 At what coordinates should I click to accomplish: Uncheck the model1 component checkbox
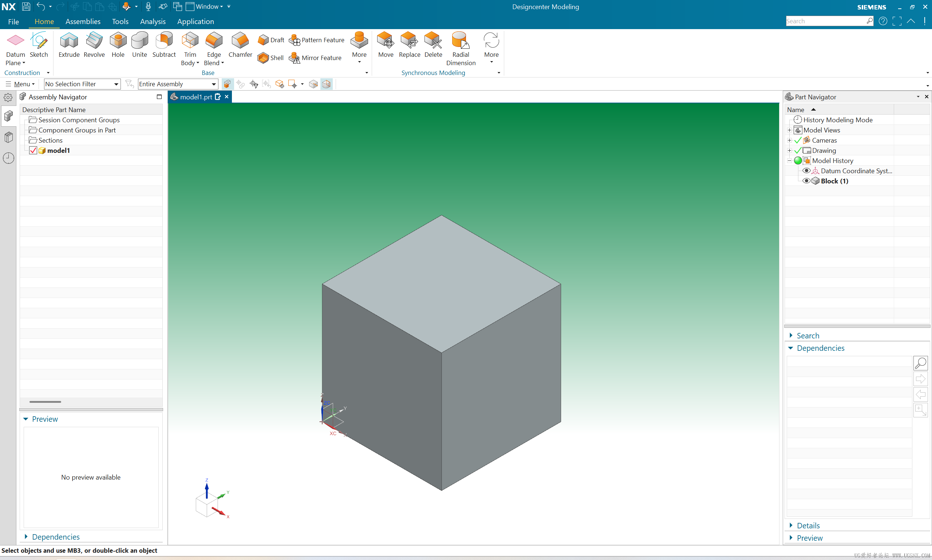click(x=33, y=151)
